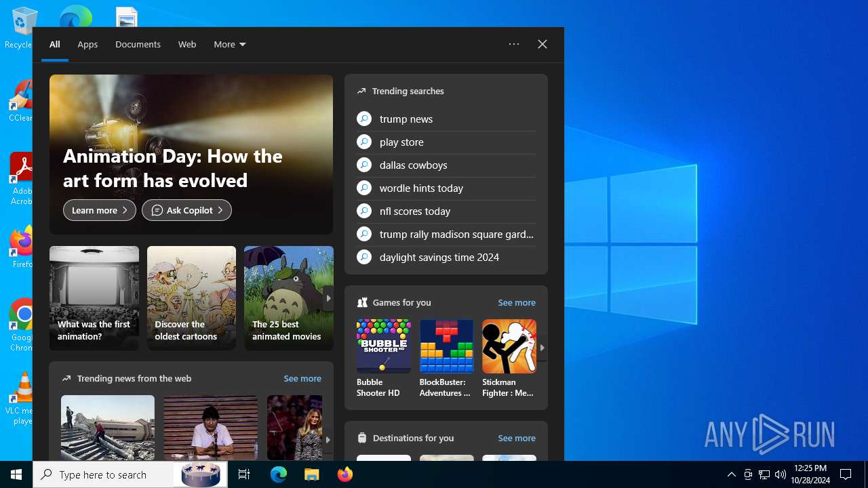Click the Show desktop strip at the taskbar edge
The height and width of the screenshot is (488, 868).
(866, 474)
